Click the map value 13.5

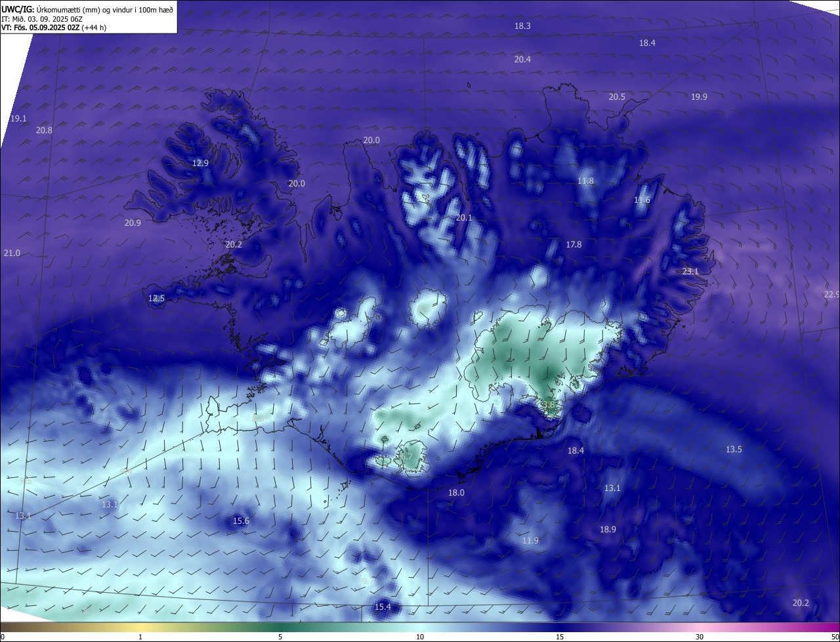point(734,449)
